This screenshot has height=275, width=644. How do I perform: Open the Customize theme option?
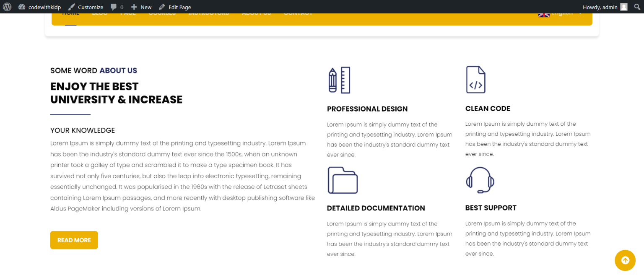[86, 7]
